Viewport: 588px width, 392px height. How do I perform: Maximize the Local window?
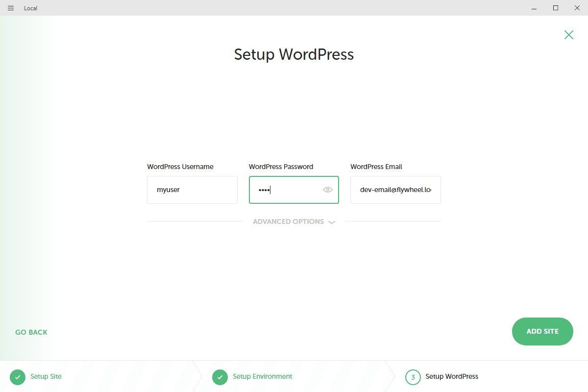(556, 8)
